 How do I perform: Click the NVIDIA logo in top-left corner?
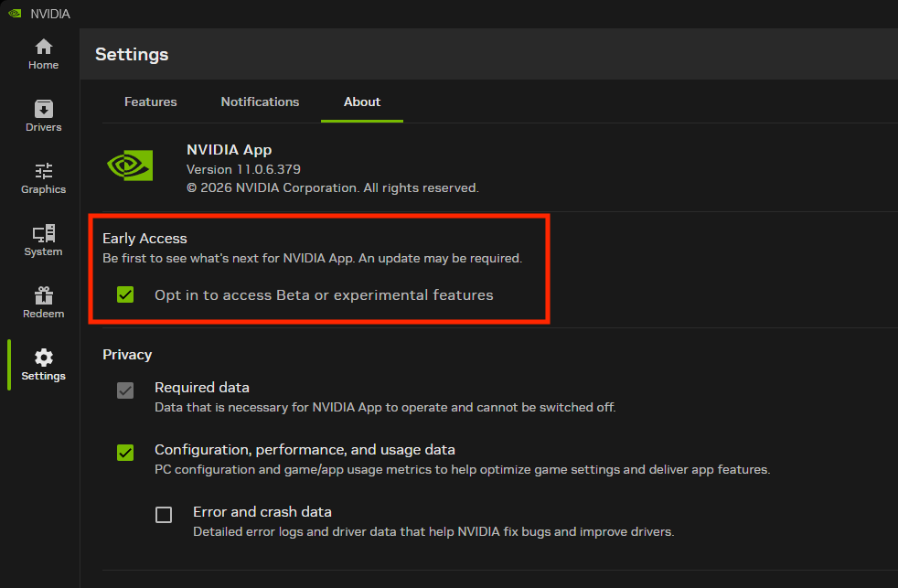14,13
